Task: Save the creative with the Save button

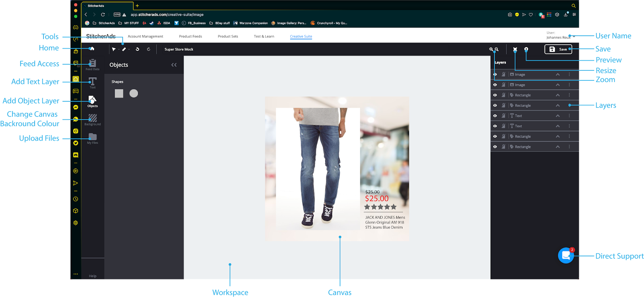Action: point(558,49)
